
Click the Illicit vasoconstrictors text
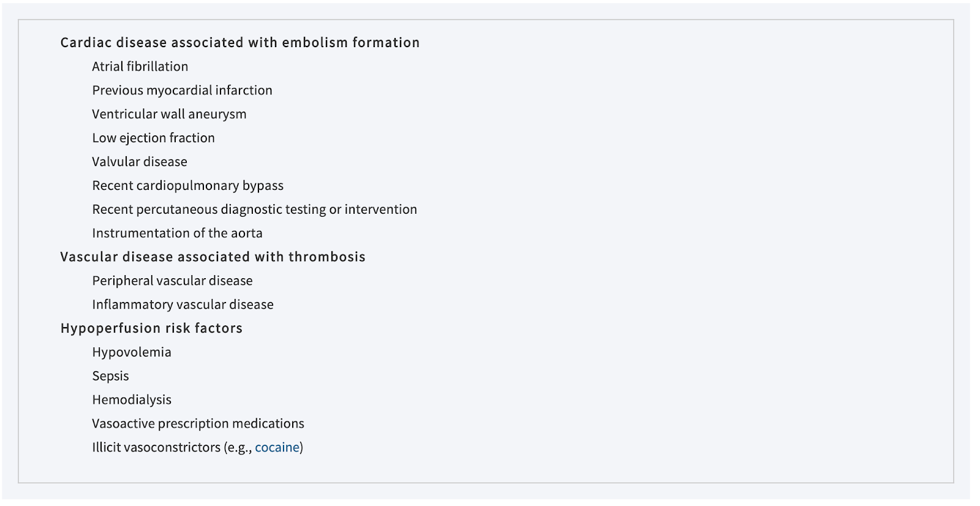tap(156, 447)
